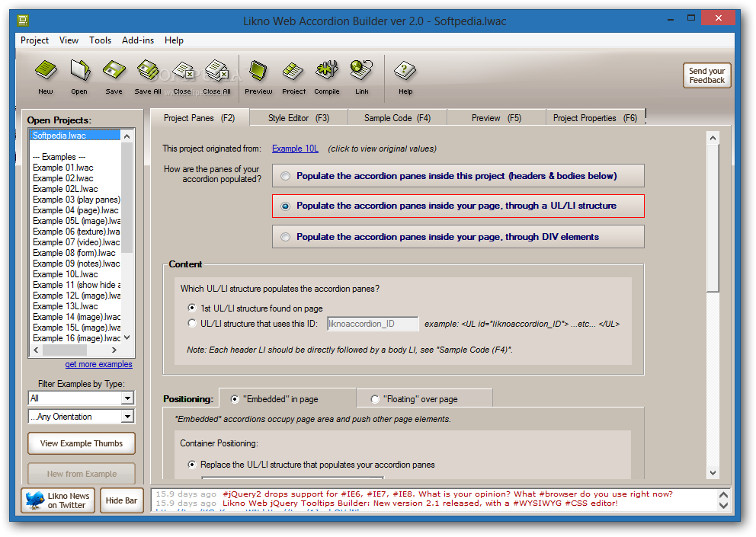Open the Add-ins menu
The image size is (756, 537).
137,40
